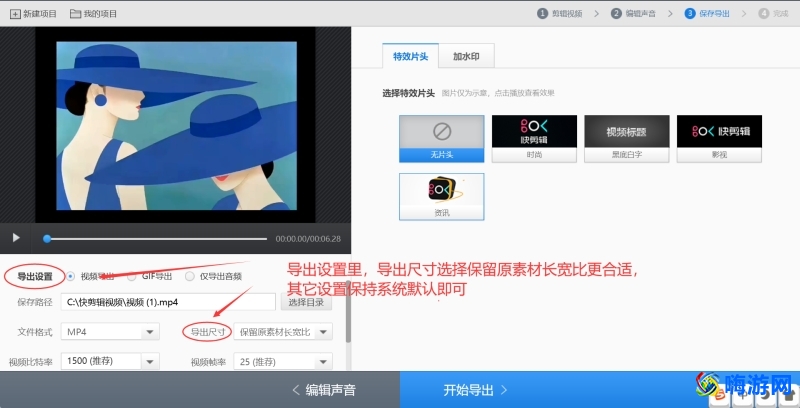Viewport: 800px width, 408px height.
Task: Choose the 影视 intro template
Action: click(x=719, y=139)
